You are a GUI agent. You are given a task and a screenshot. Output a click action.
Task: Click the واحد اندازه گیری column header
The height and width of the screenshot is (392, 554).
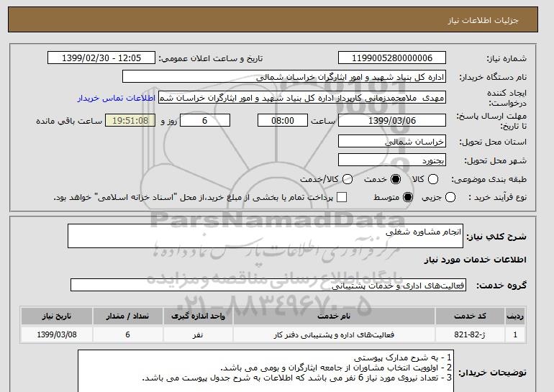[x=198, y=316]
